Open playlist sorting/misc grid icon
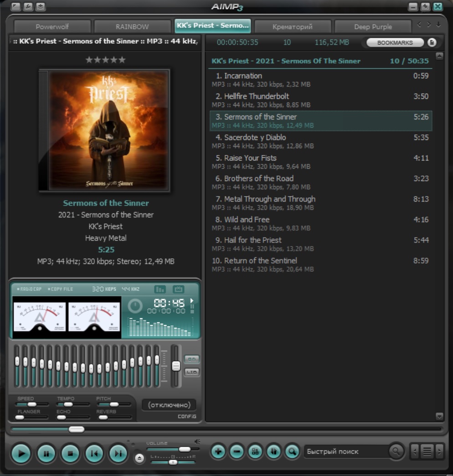Image resolution: width=453 pixels, height=476 pixels. 255,451
